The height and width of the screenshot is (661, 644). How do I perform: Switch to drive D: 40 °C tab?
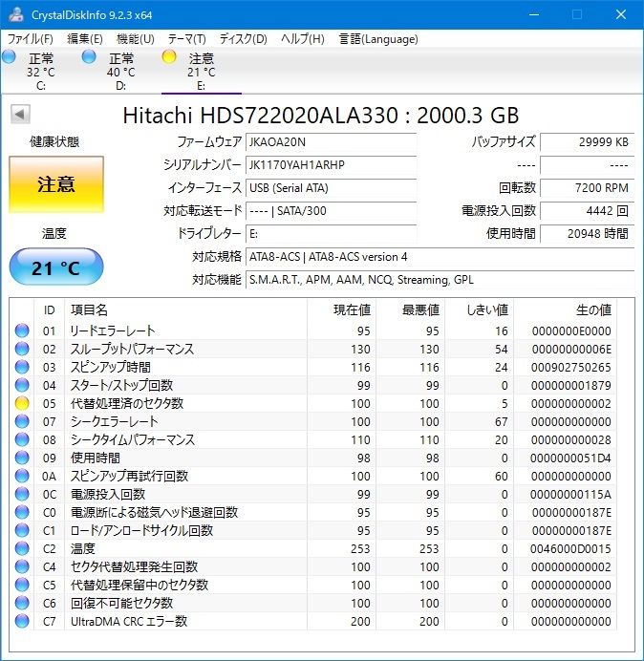coord(121,71)
